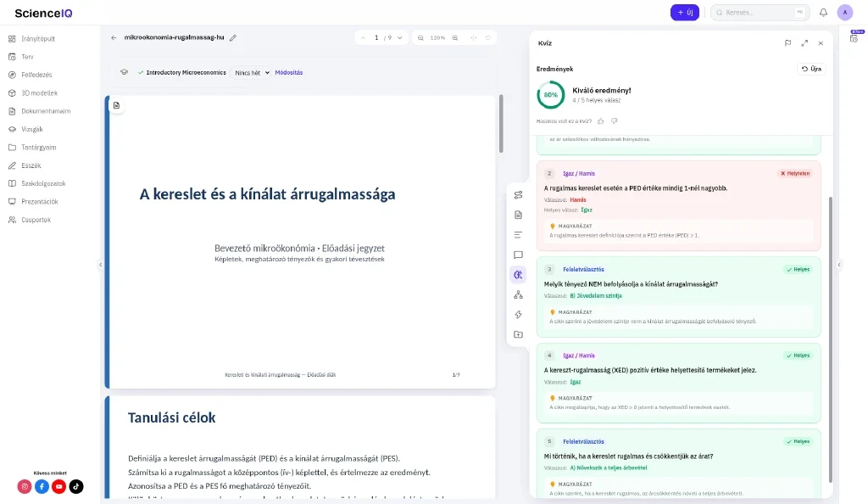Click the page number field showing 1
The height and width of the screenshot is (504, 868).
[376, 37]
